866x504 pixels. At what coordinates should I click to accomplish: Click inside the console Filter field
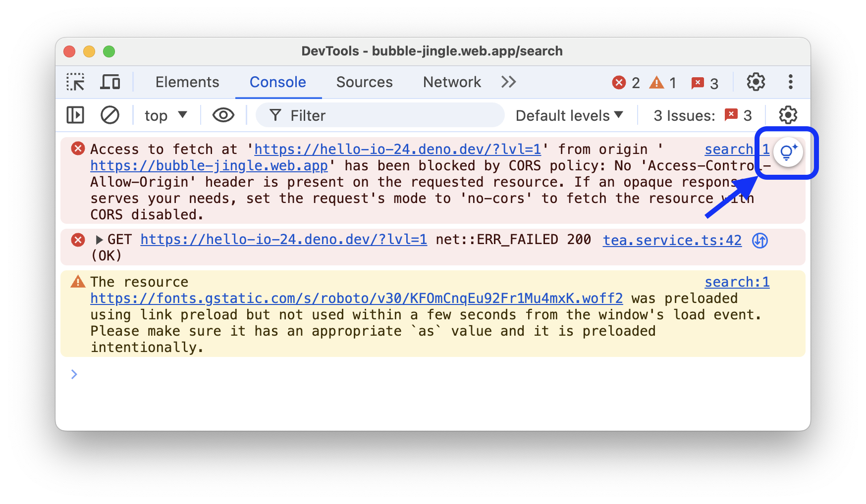(x=347, y=115)
